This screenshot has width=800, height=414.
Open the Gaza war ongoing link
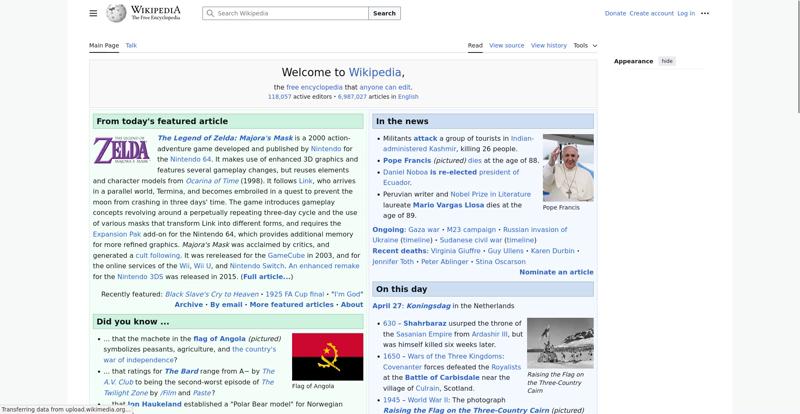point(423,230)
